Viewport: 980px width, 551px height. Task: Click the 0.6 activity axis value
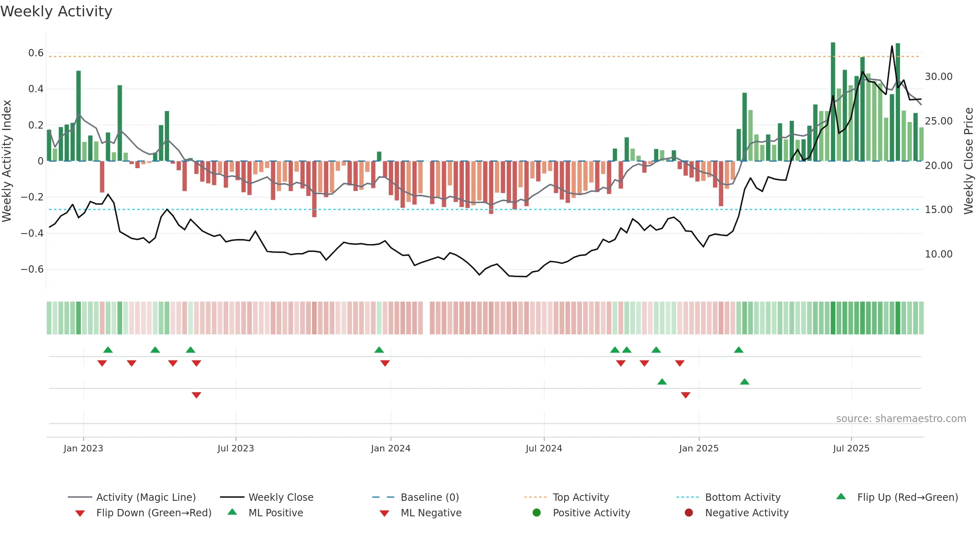point(36,53)
